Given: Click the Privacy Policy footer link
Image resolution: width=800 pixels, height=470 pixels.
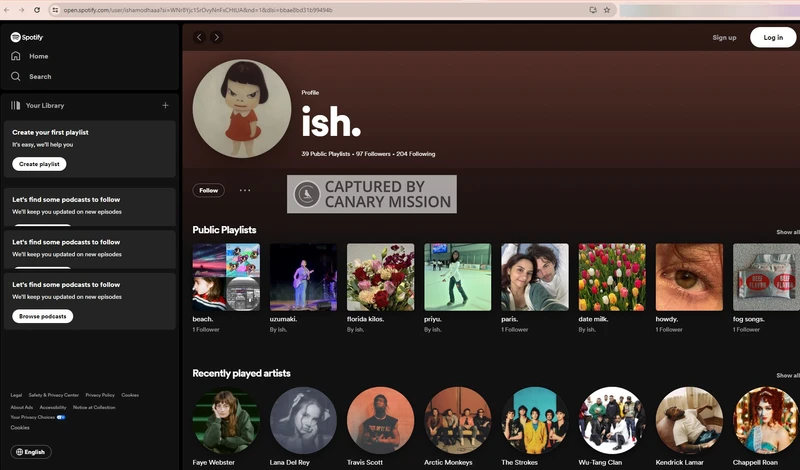Looking at the screenshot, I should 100,395.
